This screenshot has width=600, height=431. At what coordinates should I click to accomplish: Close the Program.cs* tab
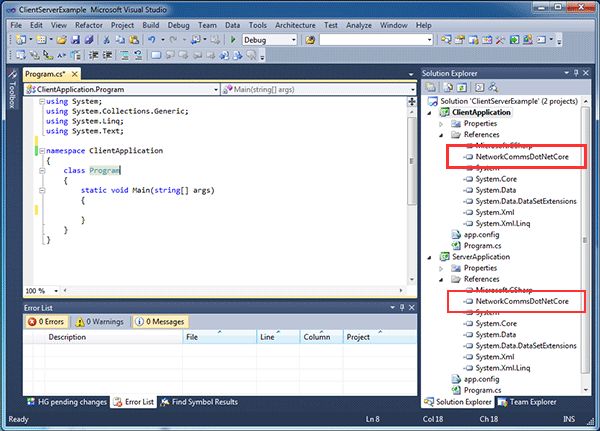point(75,74)
